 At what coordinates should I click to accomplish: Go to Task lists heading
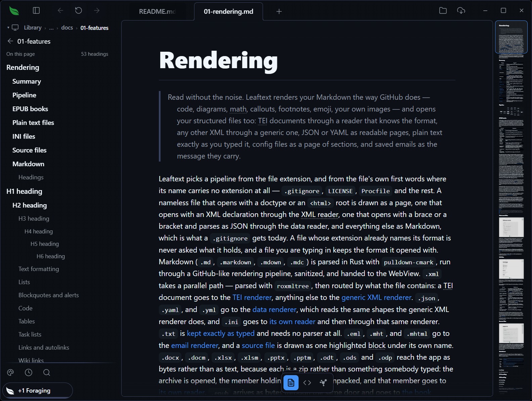[x=30, y=334]
